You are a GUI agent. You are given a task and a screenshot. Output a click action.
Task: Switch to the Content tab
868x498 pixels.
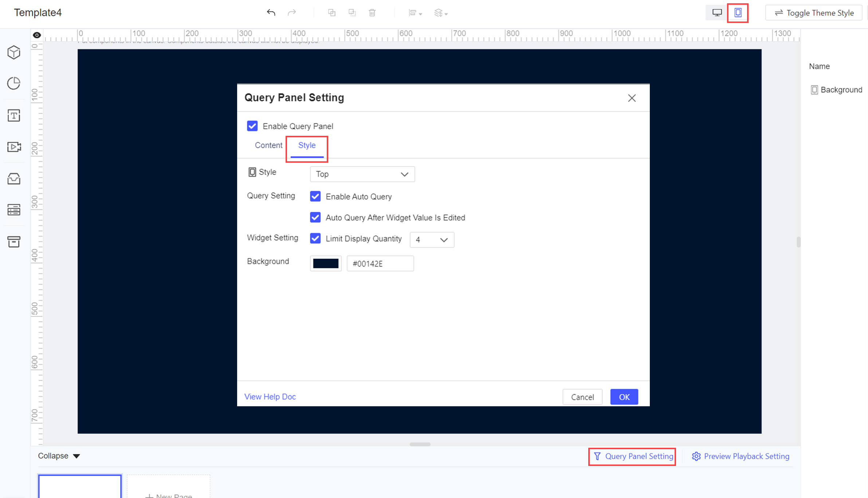point(268,145)
